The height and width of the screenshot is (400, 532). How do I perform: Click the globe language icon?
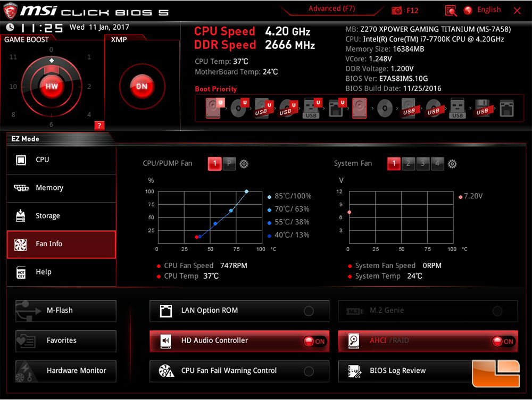(468, 11)
